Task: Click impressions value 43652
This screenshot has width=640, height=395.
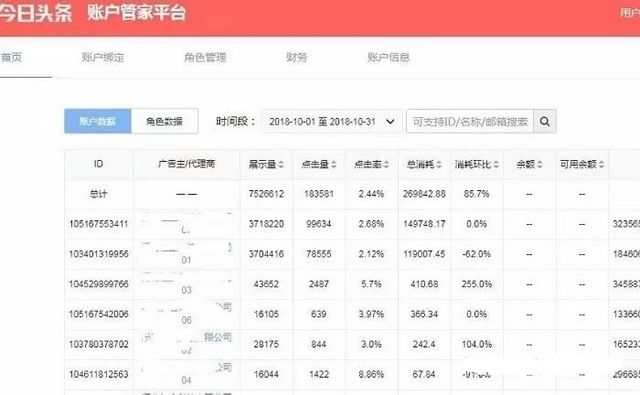Action: [x=266, y=284]
